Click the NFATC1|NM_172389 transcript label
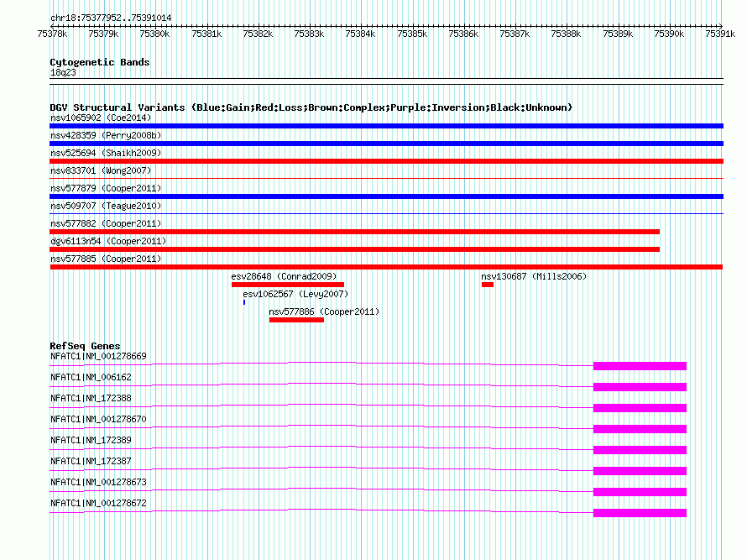 (91, 441)
